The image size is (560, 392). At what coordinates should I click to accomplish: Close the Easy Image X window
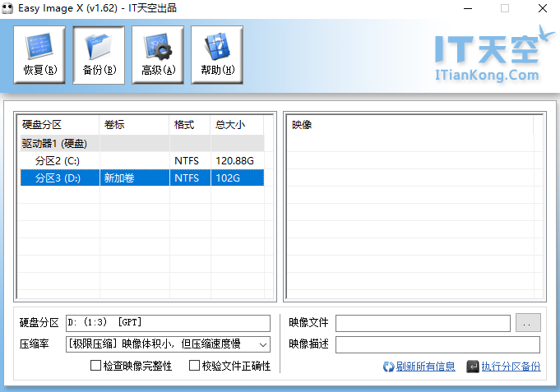(x=543, y=8)
